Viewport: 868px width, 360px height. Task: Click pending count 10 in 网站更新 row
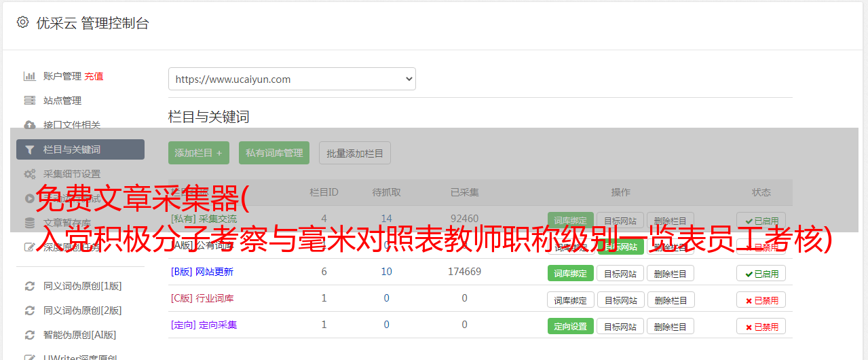[386, 272]
